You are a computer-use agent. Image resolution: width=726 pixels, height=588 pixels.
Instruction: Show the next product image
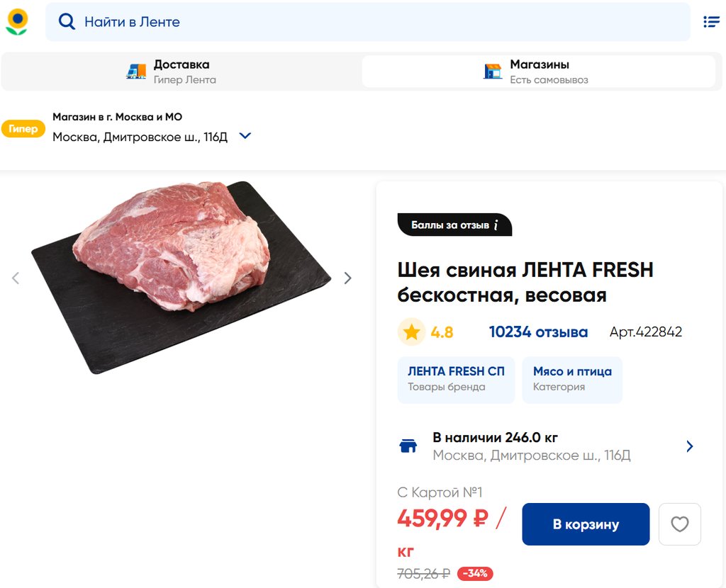point(347,278)
